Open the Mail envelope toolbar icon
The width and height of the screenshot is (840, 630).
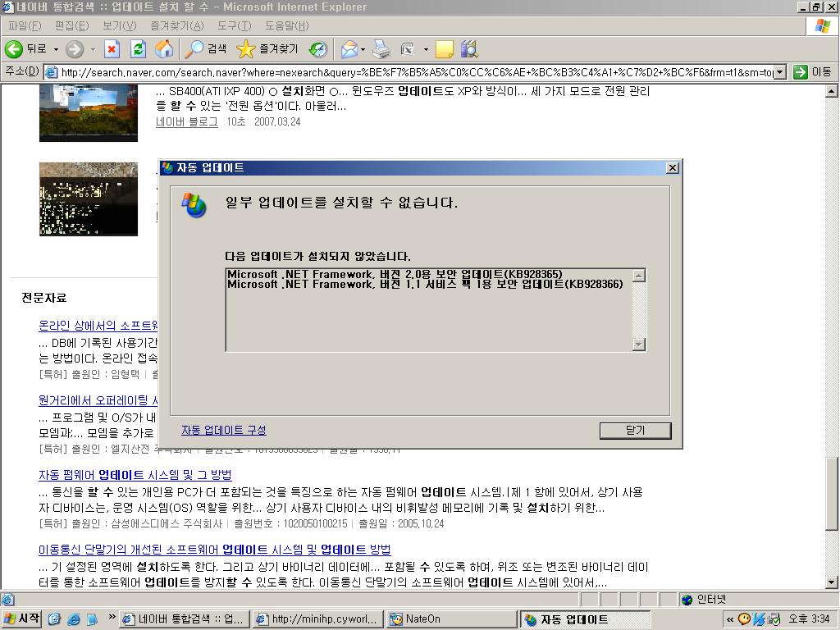(349, 49)
